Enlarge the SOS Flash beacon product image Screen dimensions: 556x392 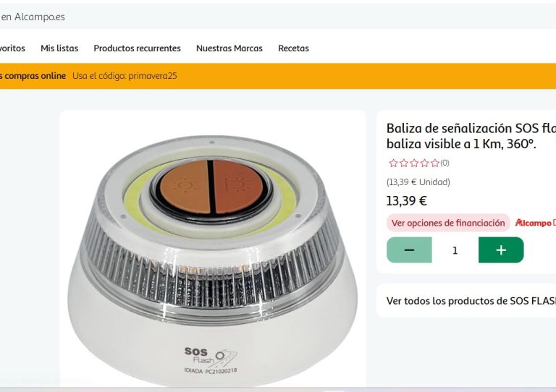tap(213, 249)
